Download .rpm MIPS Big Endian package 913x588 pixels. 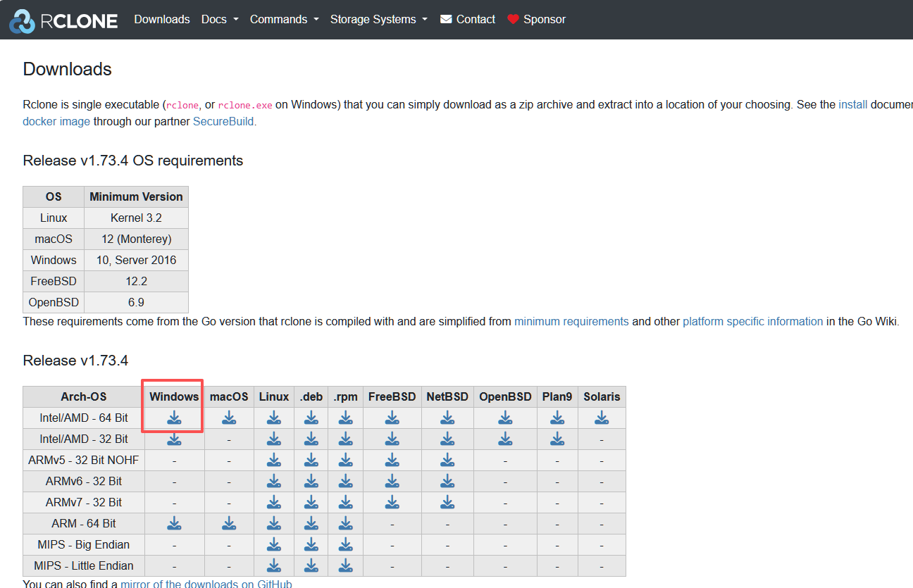[345, 545]
